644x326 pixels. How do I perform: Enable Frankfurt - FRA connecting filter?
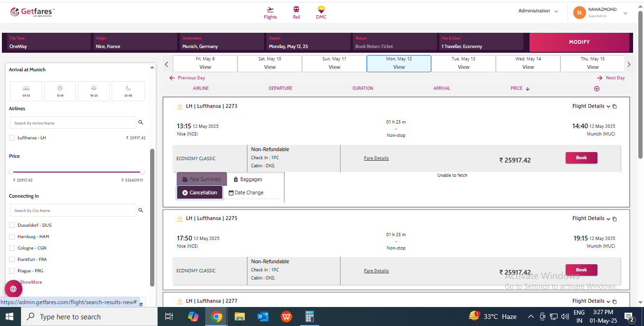[12, 259]
